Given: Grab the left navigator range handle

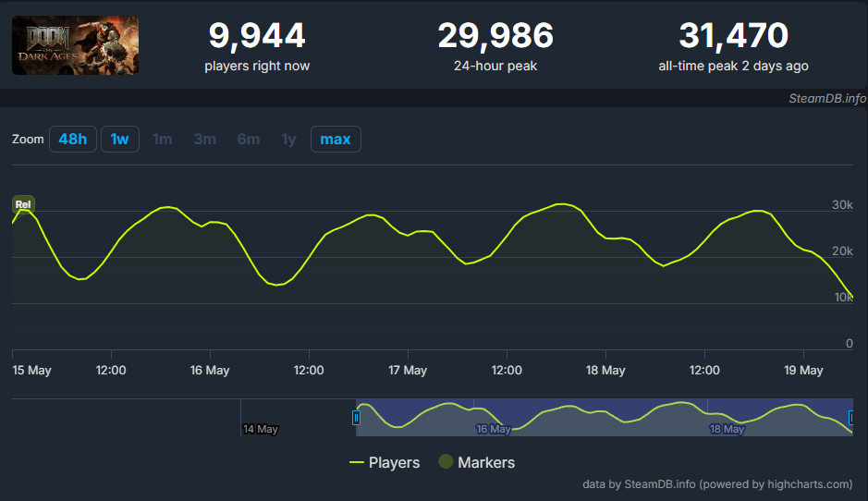Looking at the screenshot, I should (356, 418).
